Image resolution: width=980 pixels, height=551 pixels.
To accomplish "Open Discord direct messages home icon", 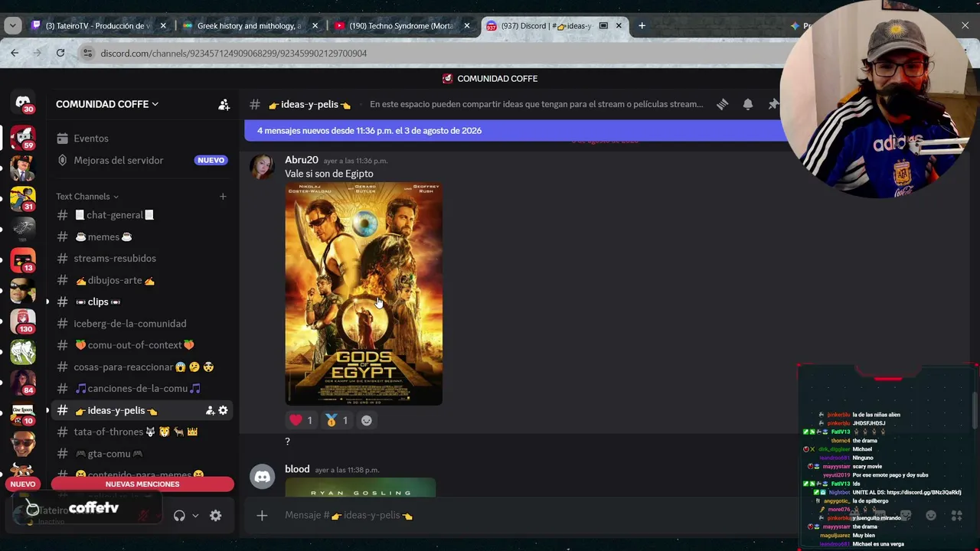I will pos(23,103).
